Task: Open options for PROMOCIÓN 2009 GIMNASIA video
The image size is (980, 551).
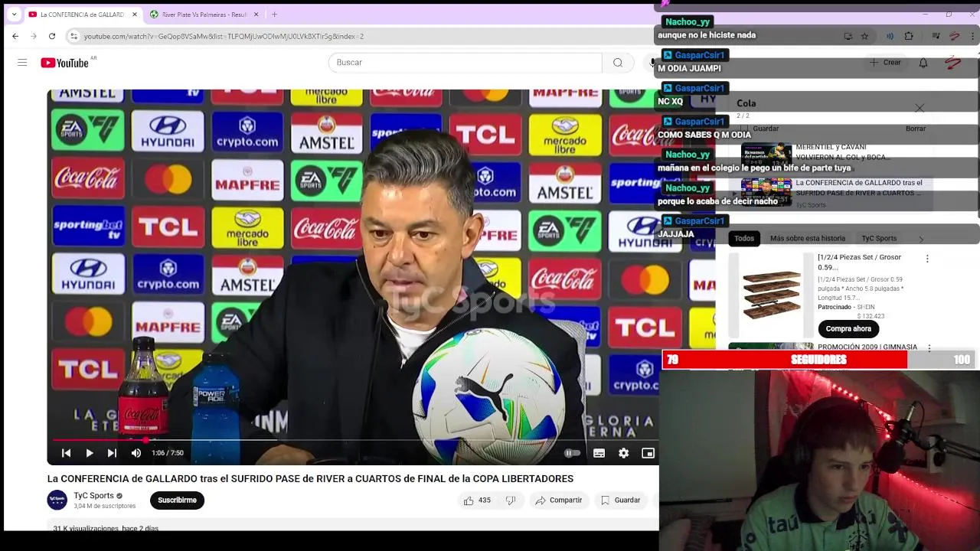Action: 929,348
